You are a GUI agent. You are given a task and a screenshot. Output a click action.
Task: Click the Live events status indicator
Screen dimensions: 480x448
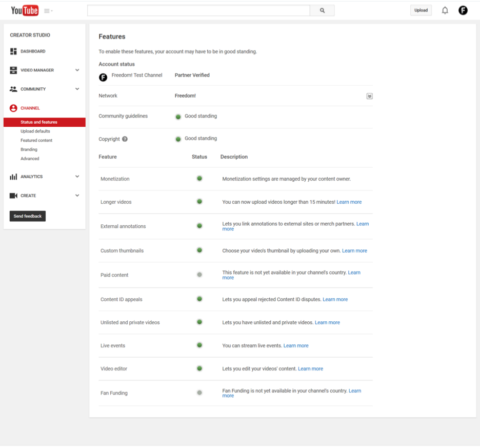[199, 345]
